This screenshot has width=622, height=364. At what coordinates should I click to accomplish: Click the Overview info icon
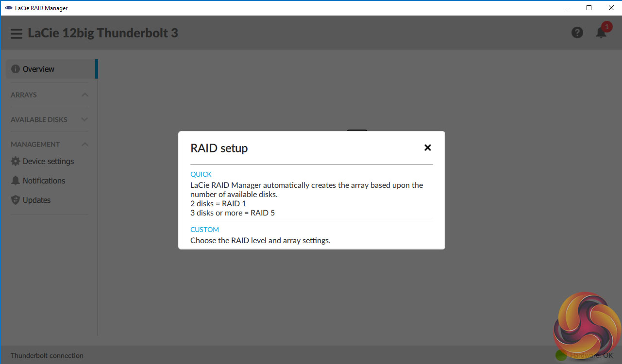(15, 69)
